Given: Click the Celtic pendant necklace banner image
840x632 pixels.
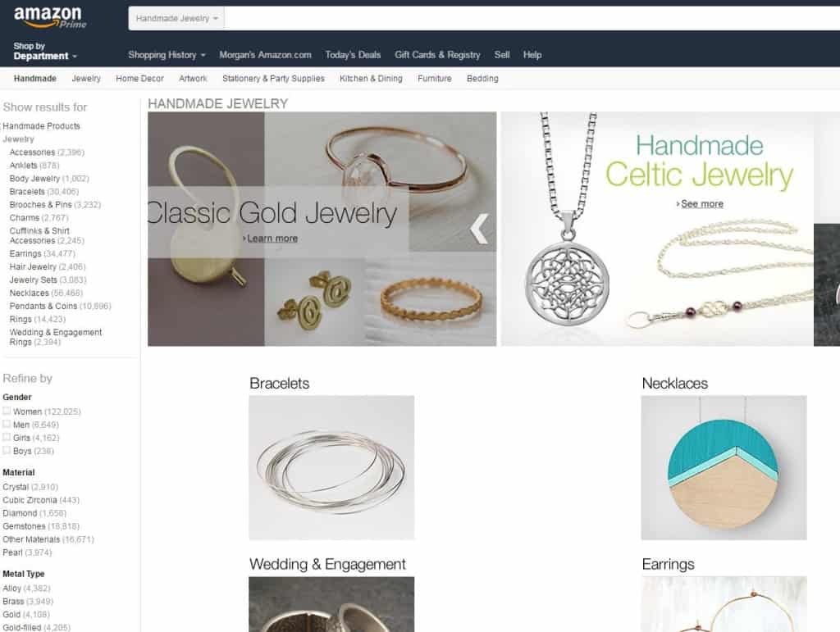Looking at the screenshot, I should click(x=657, y=229).
